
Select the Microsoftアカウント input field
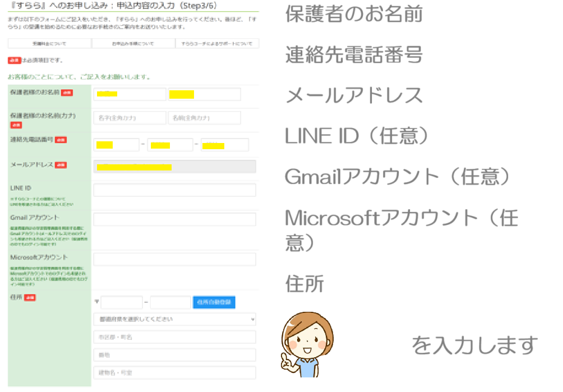[x=174, y=259]
